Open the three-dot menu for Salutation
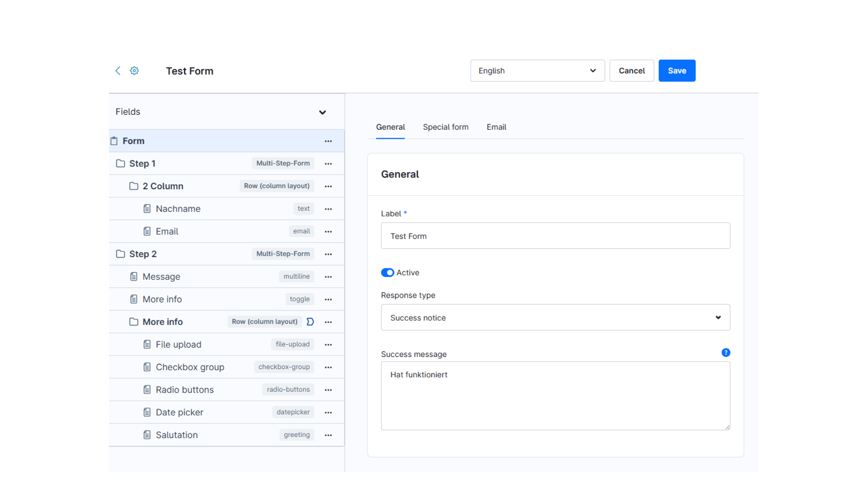 point(328,435)
